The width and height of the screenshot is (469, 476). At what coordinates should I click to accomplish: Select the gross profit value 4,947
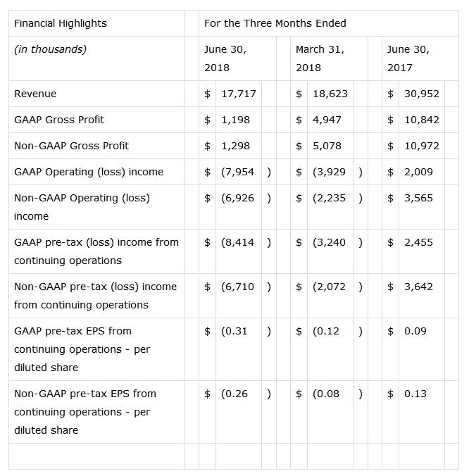[327, 120]
